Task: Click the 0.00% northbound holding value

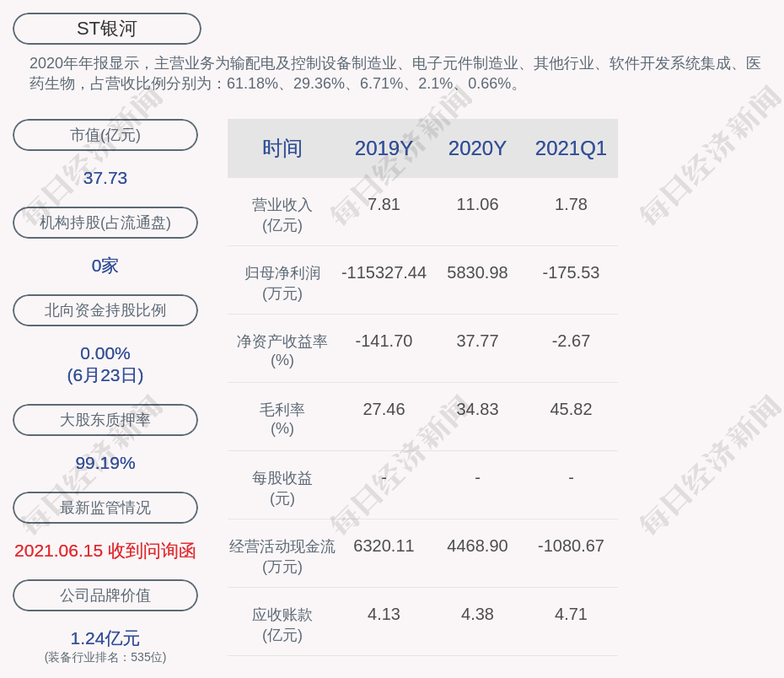Action: pyautogui.click(x=105, y=353)
